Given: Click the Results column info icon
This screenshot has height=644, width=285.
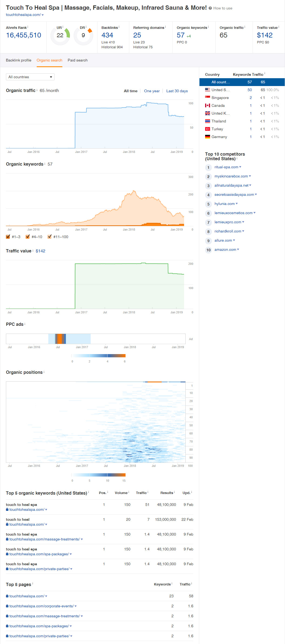Looking at the screenshot, I should 174,492.
